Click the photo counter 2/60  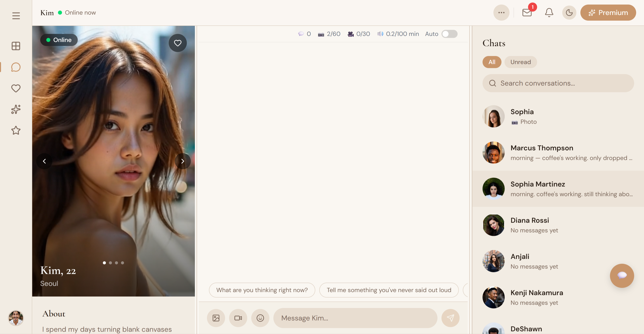click(329, 34)
